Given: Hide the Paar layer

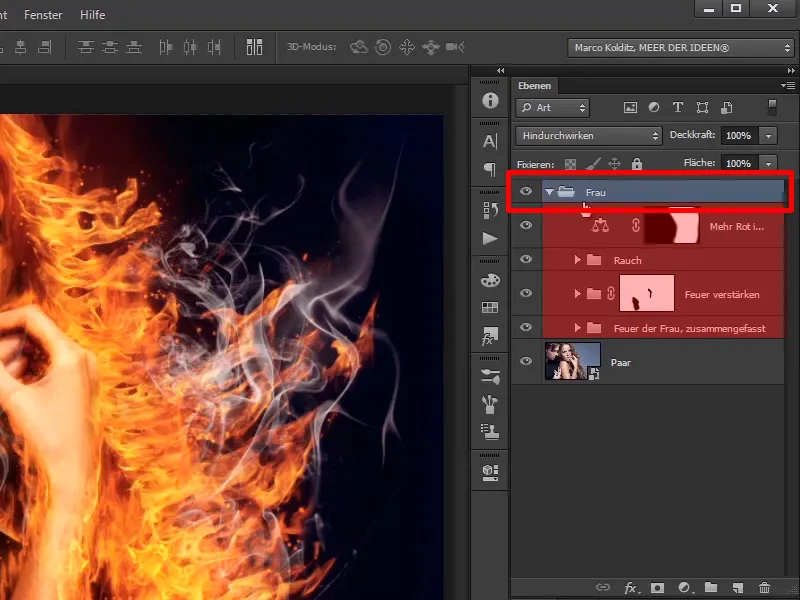Looking at the screenshot, I should (526, 361).
